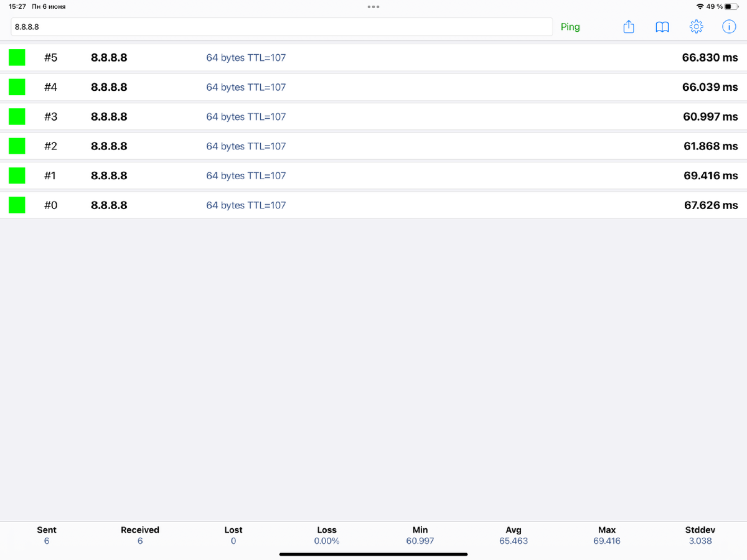747x560 pixels.
Task: Click sequence label #2
Action: coord(50,146)
